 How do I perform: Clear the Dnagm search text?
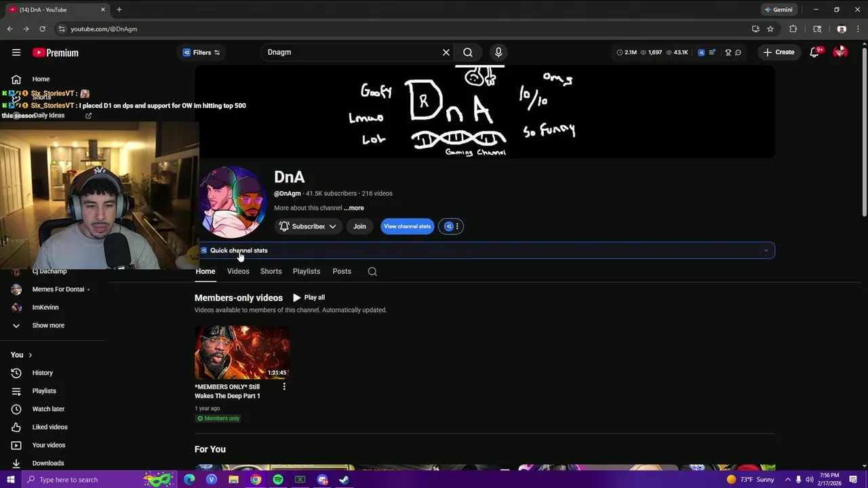[x=446, y=52]
